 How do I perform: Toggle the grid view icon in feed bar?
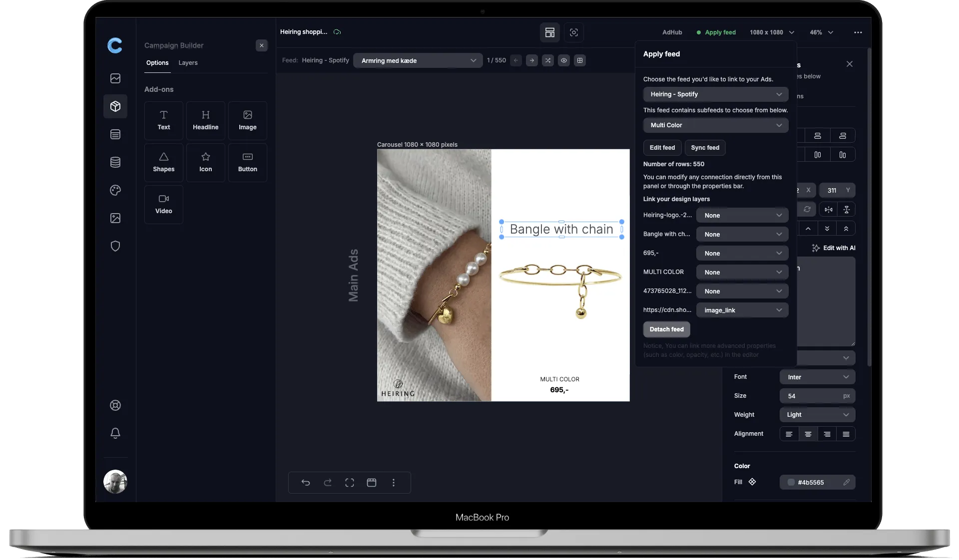point(580,60)
